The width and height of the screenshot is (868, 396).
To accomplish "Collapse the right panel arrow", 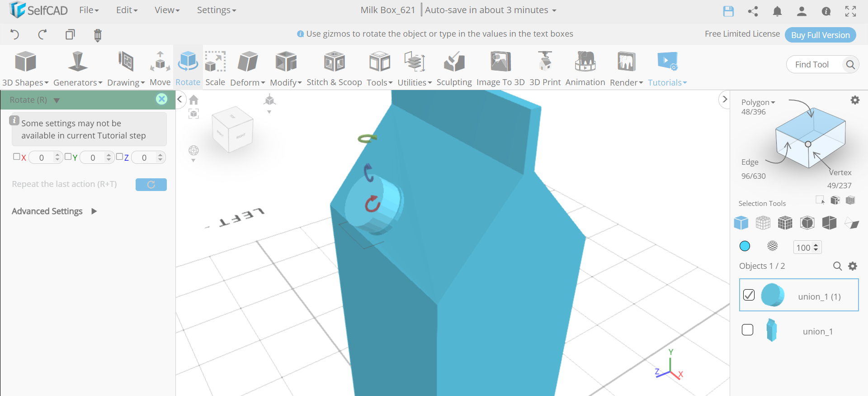I will click(x=725, y=99).
